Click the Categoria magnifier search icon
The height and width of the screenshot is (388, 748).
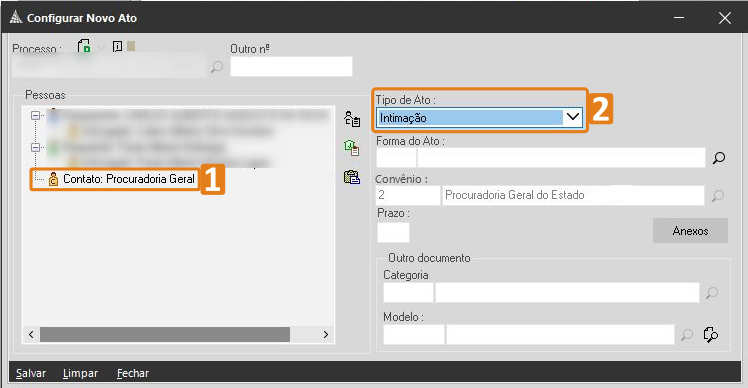pos(712,293)
